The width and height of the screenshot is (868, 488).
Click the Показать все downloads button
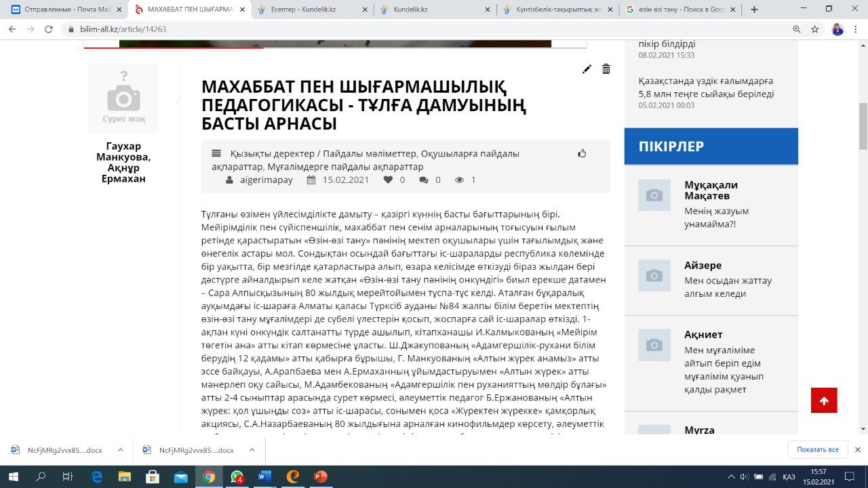click(x=817, y=449)
